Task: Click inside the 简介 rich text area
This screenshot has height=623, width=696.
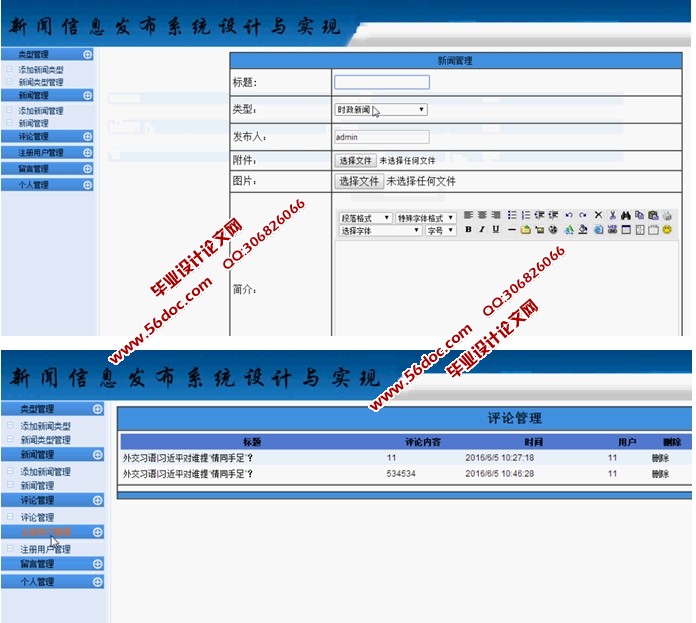Action: tap(506, 288)
